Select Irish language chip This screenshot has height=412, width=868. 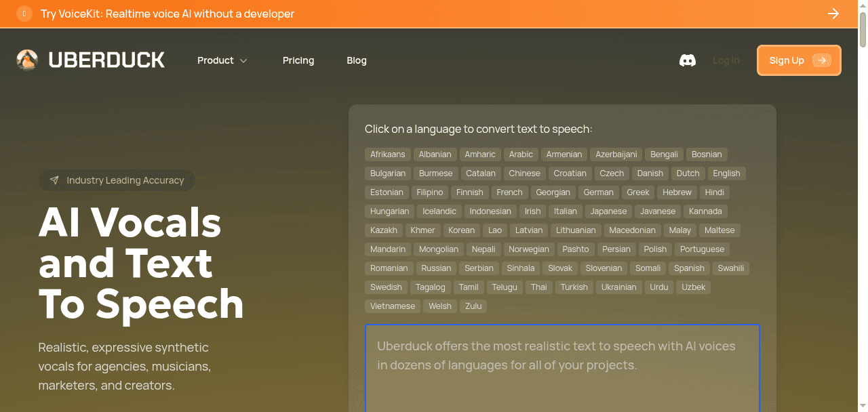point(533,211)
